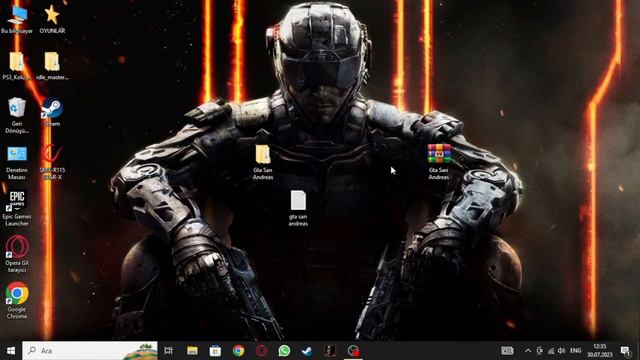Change the ENG input language

pyautogui.click(x=576, y=351)
